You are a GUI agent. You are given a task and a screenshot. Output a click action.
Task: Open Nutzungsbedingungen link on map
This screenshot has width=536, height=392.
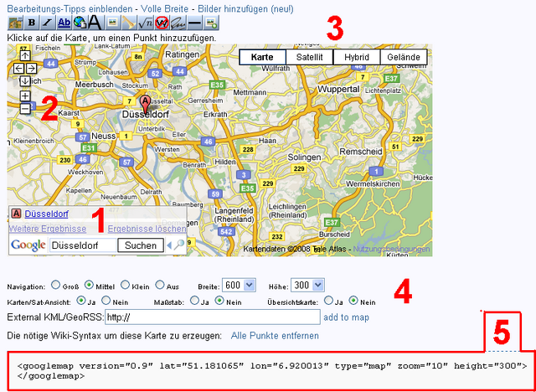pyautogui.click(x=391, y=249)
